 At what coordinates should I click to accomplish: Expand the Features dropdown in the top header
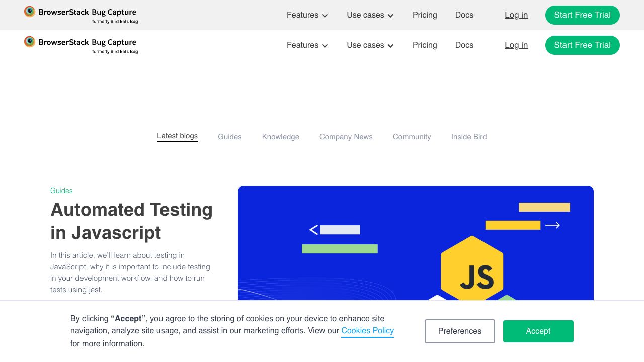click(307, 15)
